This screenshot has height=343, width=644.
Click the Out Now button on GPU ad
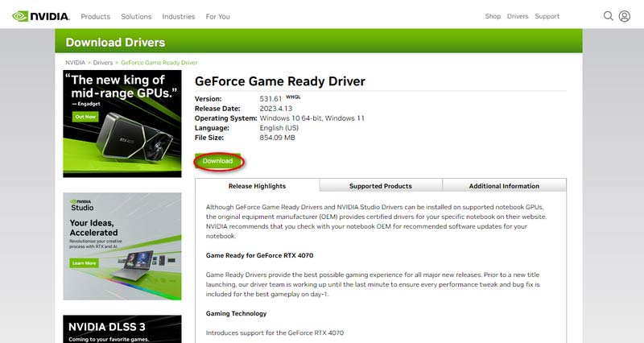coord(85,117)
